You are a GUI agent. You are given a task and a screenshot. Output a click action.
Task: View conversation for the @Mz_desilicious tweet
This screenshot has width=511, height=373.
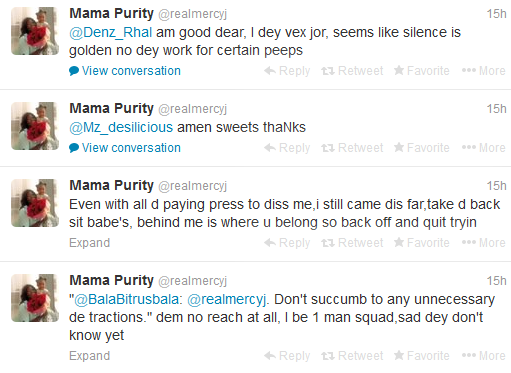pyautogui.click(x=125, y=148)
